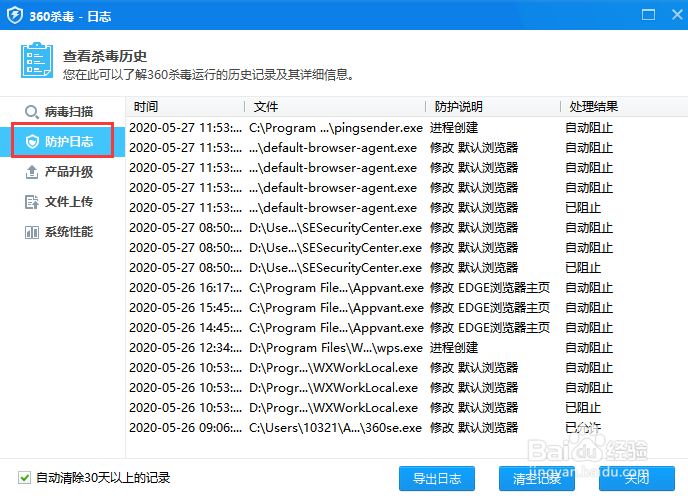Click the document icon beside 文件上传
The image size is (688, 496).
tap(32, 202)
